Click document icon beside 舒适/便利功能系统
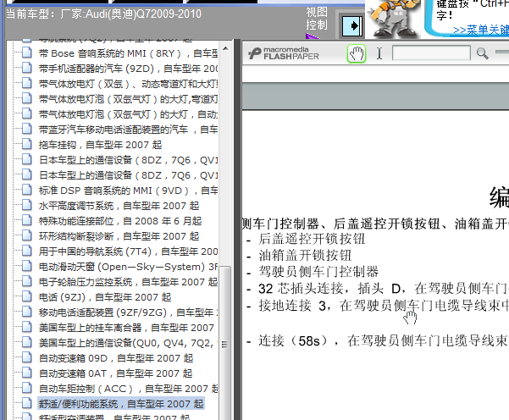This screenshot has width=509, height=420. [27, 403]
